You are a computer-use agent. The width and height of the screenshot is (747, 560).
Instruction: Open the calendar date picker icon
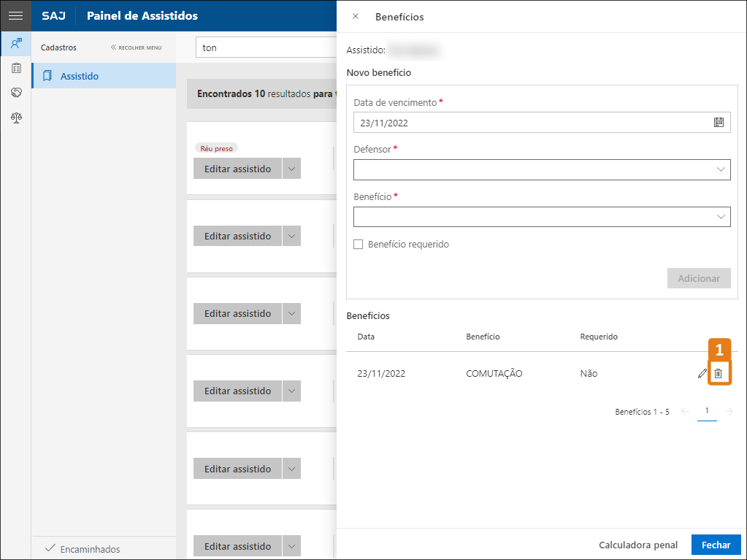click(719, 123)
